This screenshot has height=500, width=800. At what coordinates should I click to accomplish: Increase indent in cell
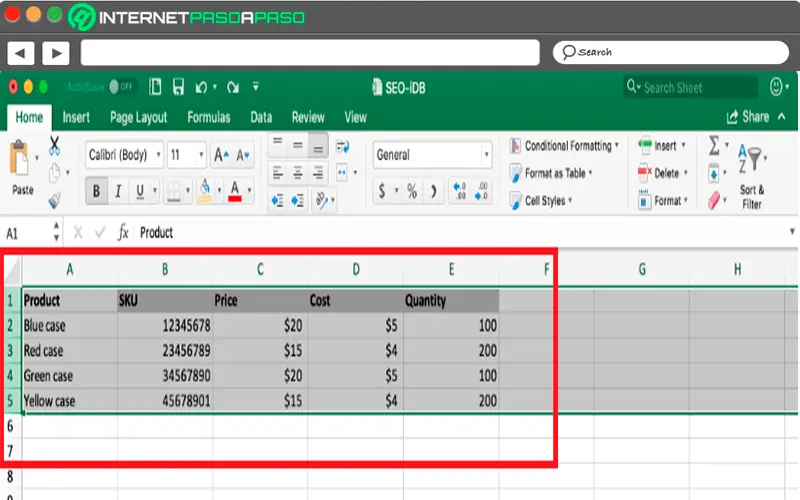tap(298, 201)
